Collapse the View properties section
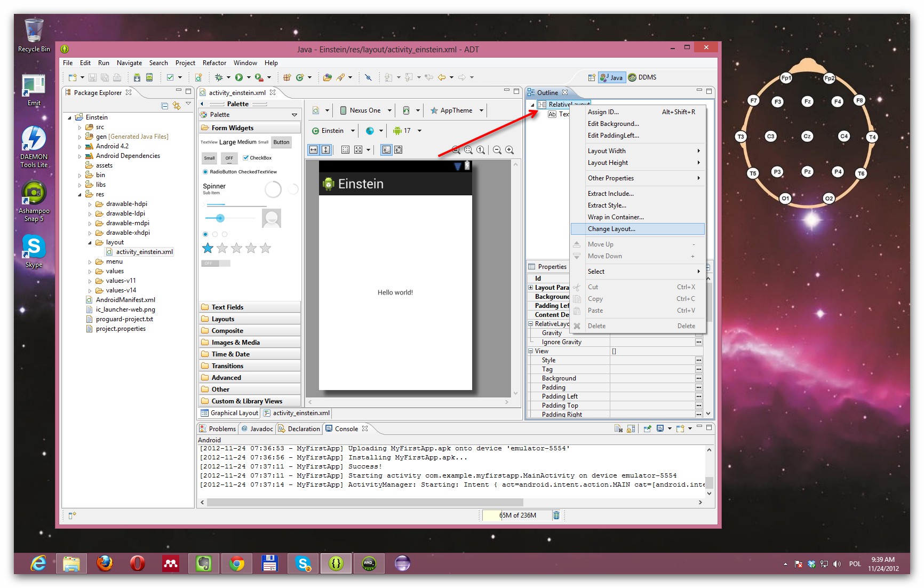 (x=531, y=351)
